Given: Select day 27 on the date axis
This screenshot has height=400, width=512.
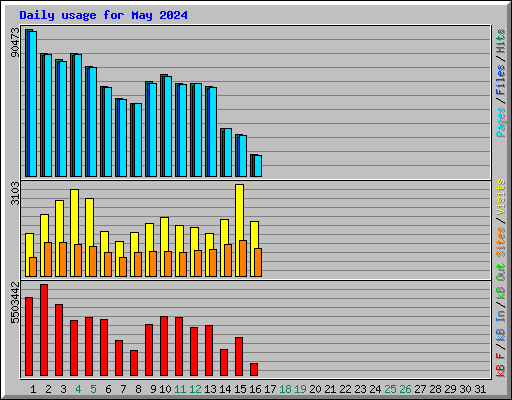Looking at the screenshot, I should pos(420,389).
